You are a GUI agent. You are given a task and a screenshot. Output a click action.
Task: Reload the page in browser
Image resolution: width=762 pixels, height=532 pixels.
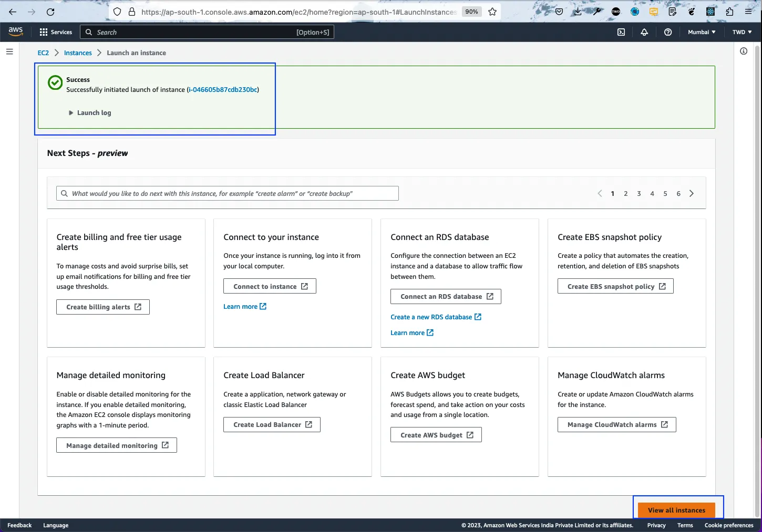pyautogui.click(x=50, y=12)
